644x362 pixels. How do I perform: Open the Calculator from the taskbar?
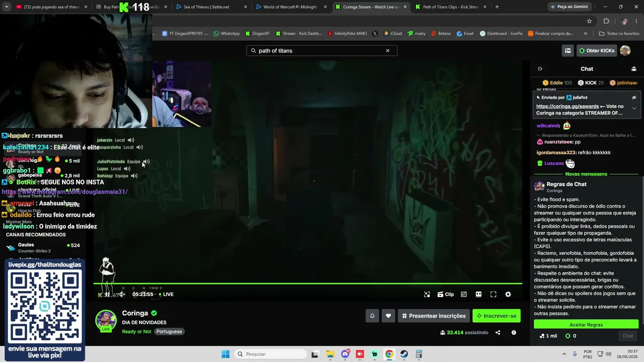[x=419, y=354]
